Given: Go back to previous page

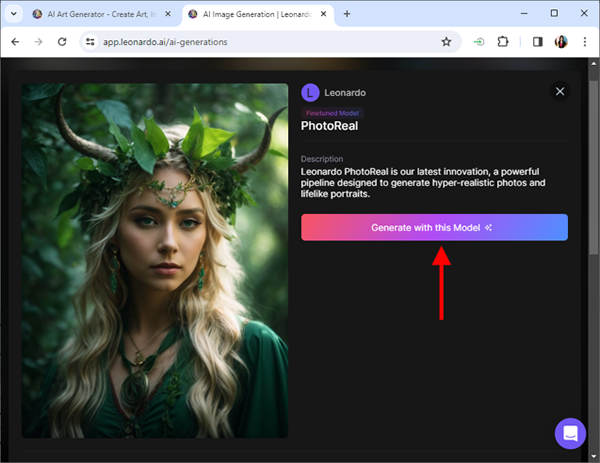Looking at the screenshot, I should [15, 42].
